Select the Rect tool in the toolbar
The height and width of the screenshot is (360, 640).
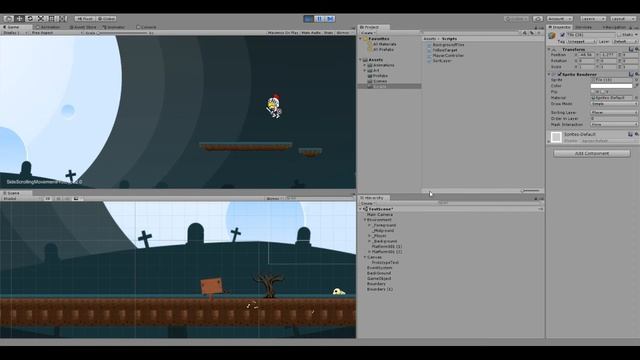[x=51, y=19]
